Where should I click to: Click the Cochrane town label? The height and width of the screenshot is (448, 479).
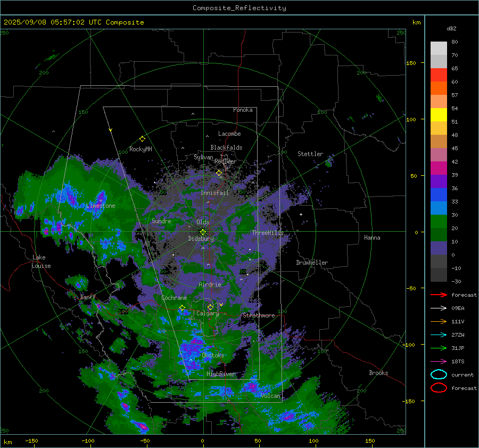click(174, 298)
